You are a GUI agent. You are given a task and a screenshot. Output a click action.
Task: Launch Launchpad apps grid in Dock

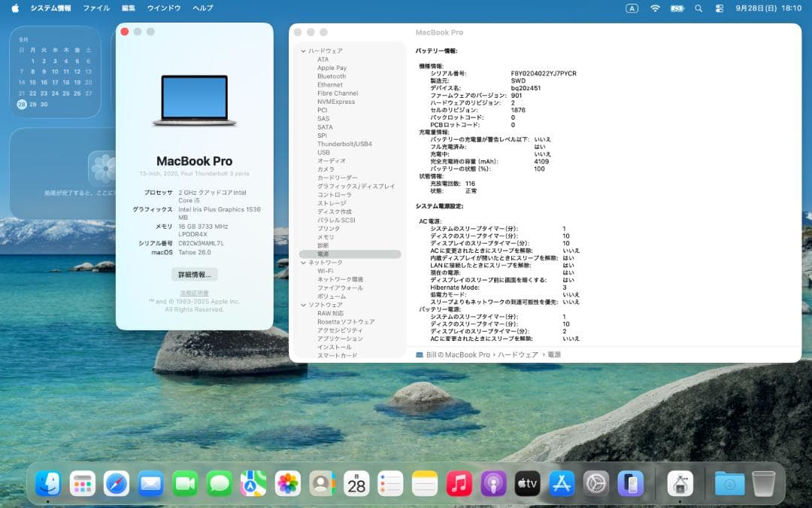click(x=83, y=484)
